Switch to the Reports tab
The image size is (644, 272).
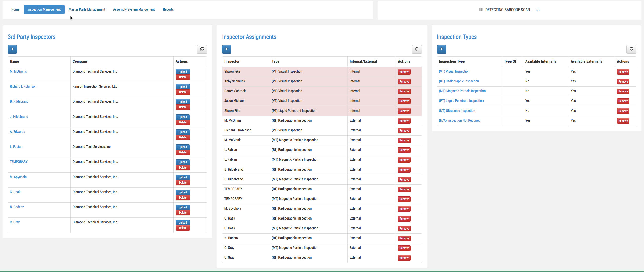(x=168, y=9)
